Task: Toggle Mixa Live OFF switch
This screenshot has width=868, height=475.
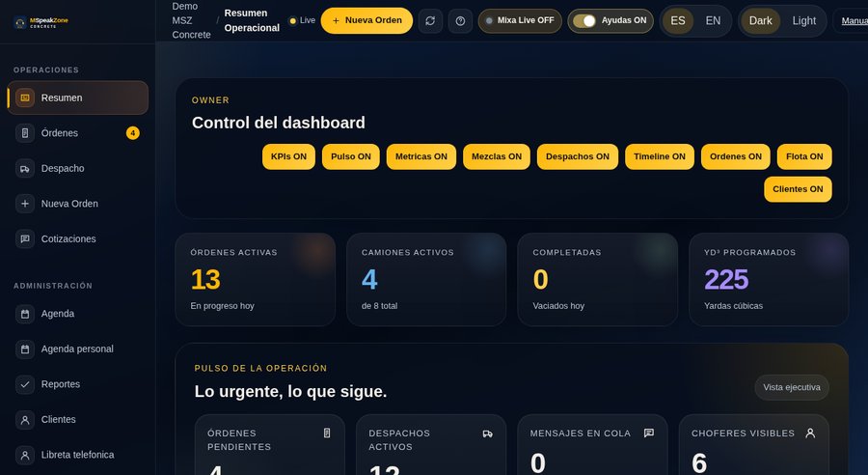Action: tap(520, 20)
